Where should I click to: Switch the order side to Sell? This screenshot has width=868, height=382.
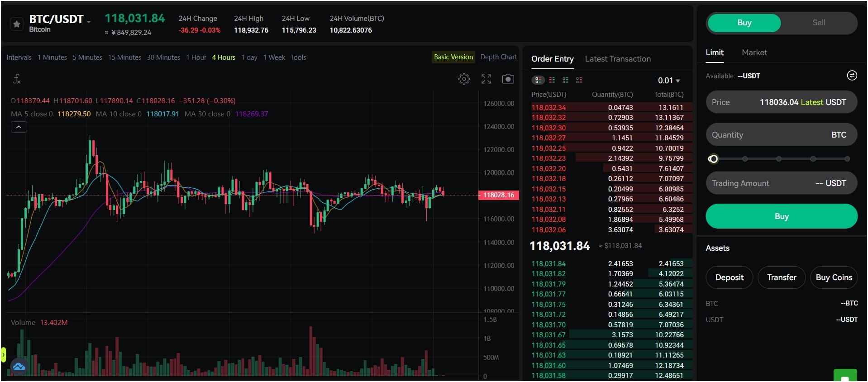click(819, 23)
